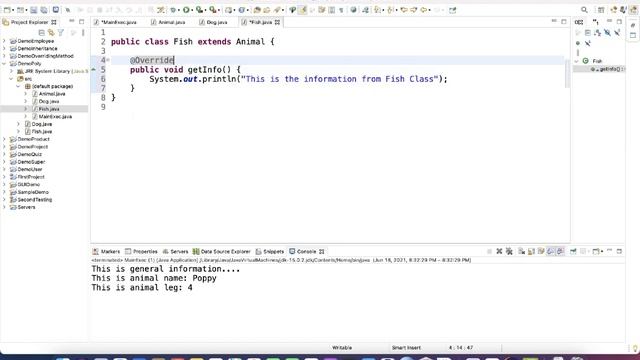Click Pin Console icon

[x=573, y=251]
